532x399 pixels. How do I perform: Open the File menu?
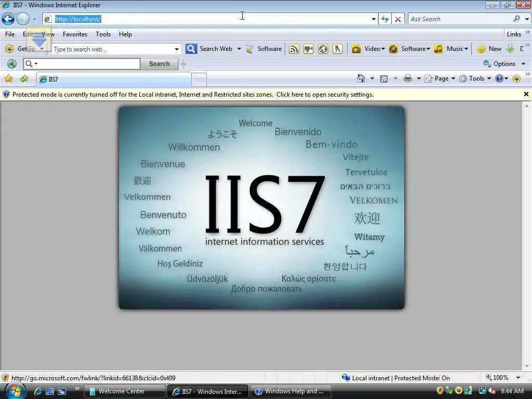click(10, 34)
